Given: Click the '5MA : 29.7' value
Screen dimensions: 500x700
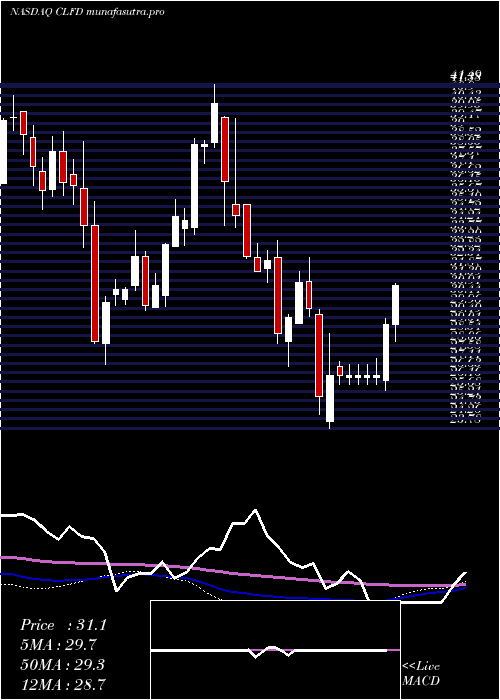Looking at the screenshot, I should click(x=59, y=645).
